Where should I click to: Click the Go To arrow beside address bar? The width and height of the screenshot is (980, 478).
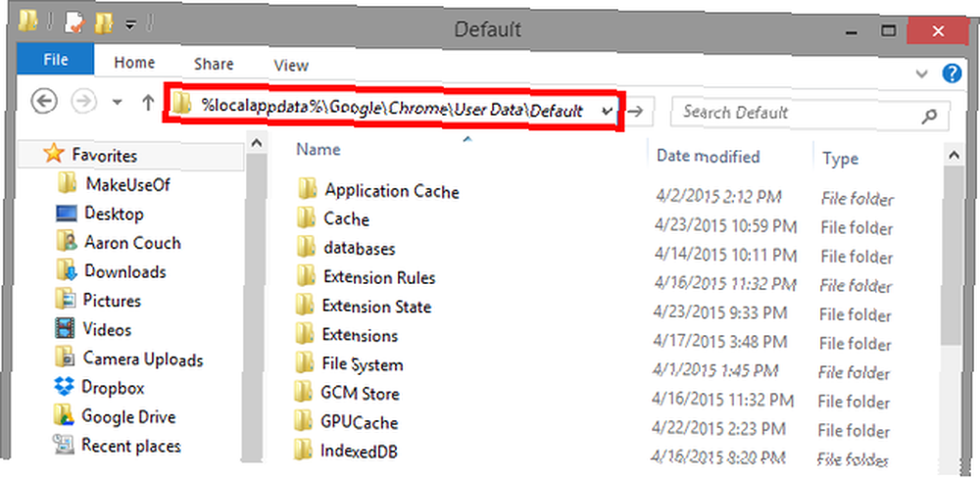click(635, 112)
